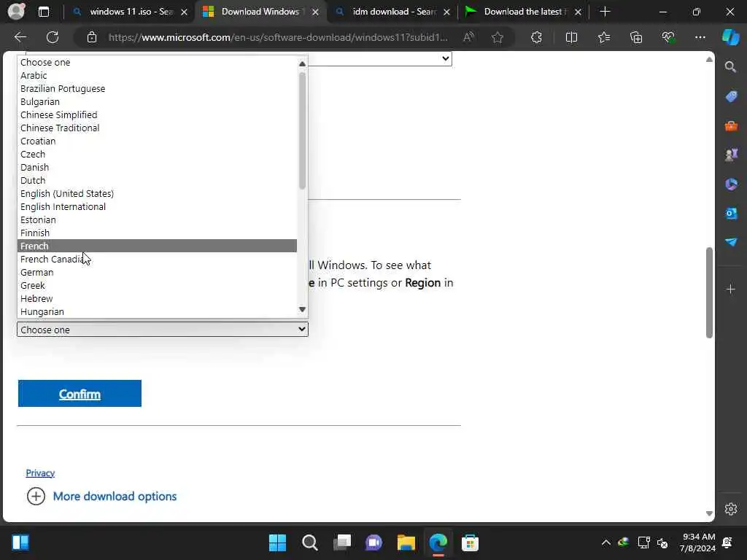Select English (United States) option
This screenshot has height=560, width=747.
pos(158,193)
